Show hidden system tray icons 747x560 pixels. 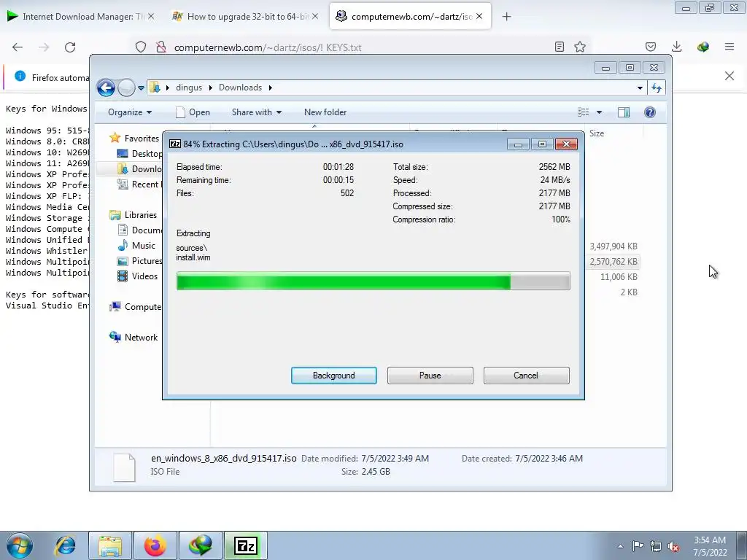[x=620, y=546]
